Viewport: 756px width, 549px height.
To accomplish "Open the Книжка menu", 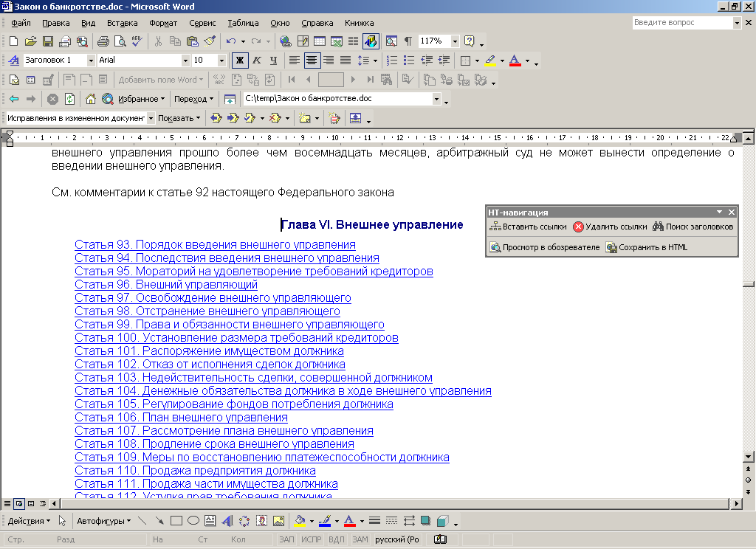I will [360, 23].
